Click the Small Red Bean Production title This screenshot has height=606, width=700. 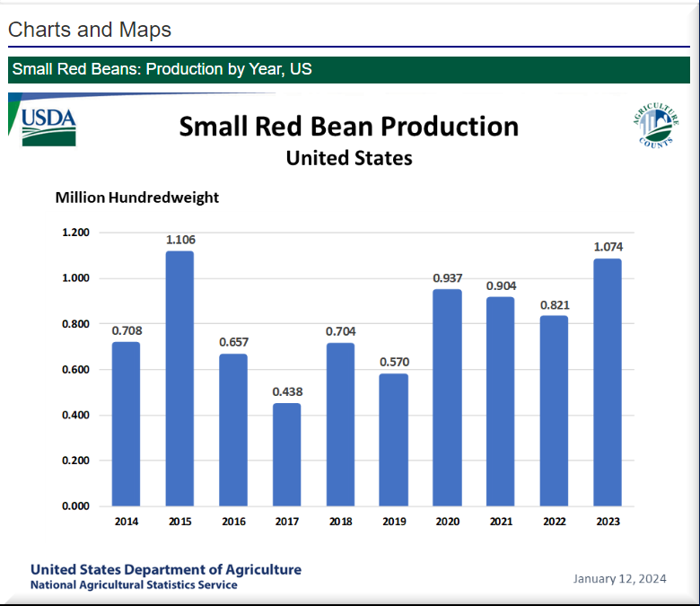(x=348, y=127)
